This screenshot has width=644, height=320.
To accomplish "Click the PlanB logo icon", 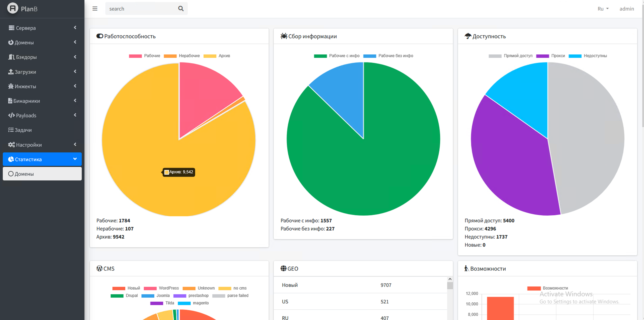I will 12,8.
